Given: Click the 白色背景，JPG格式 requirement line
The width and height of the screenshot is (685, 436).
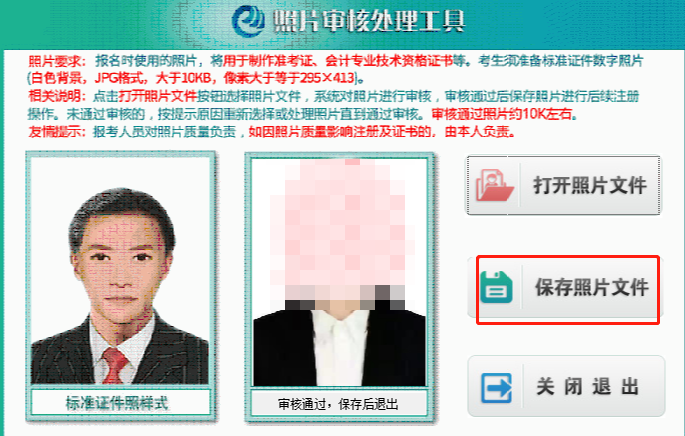Looking at the screenshot, I should pyautogui.click(x=89, y=79).
